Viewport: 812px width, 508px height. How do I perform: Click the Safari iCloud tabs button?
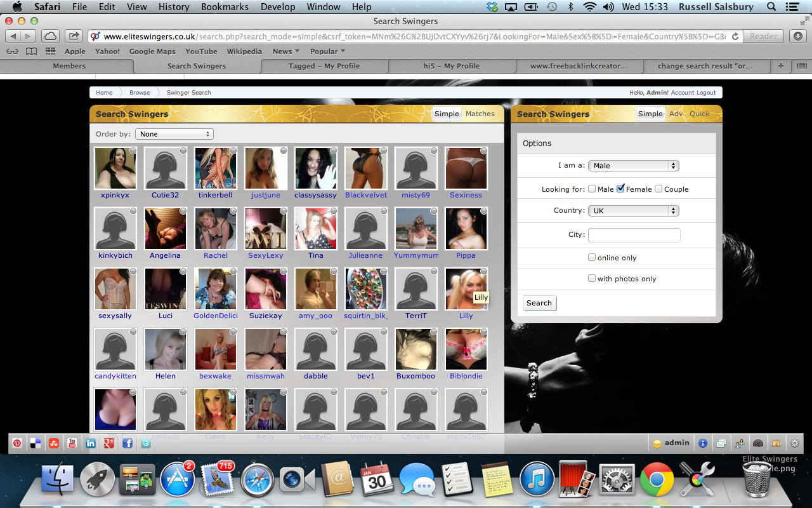[x=50, y=36]
